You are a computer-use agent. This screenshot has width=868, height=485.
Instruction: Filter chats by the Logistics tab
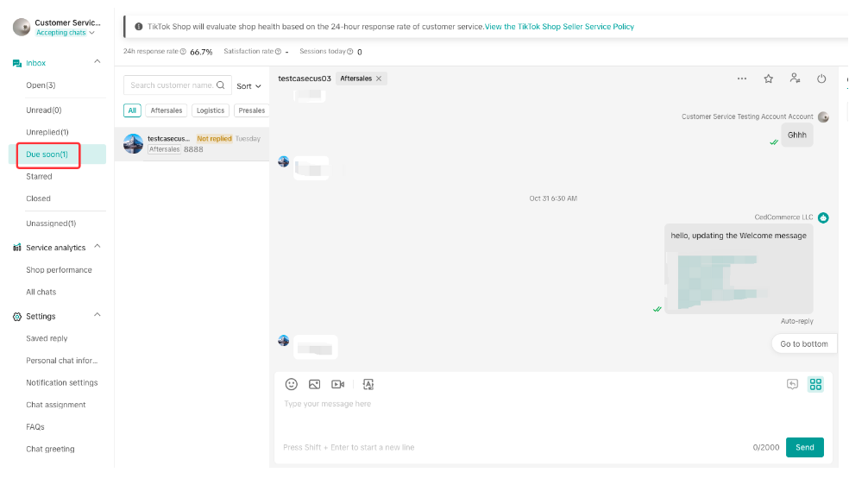point(211,110)
